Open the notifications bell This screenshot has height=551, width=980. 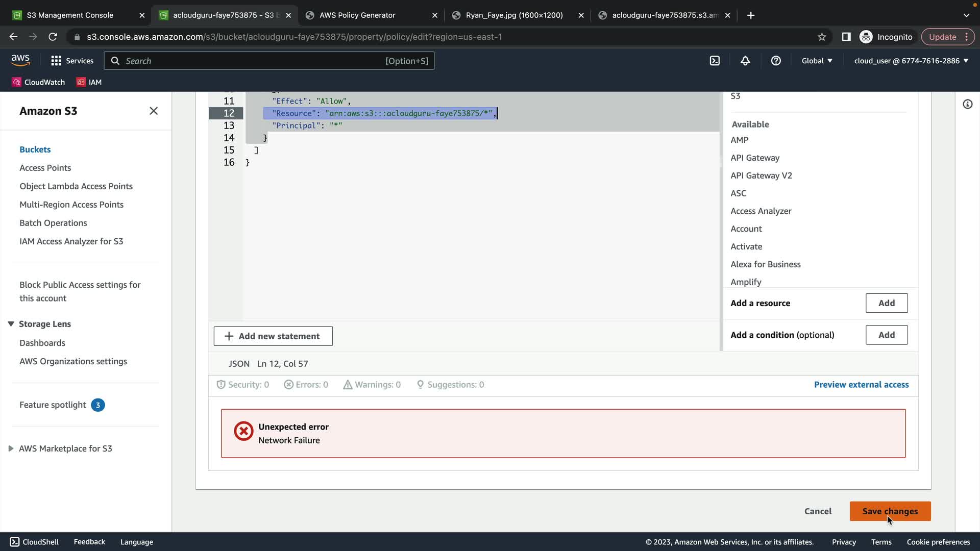[745, 61]
